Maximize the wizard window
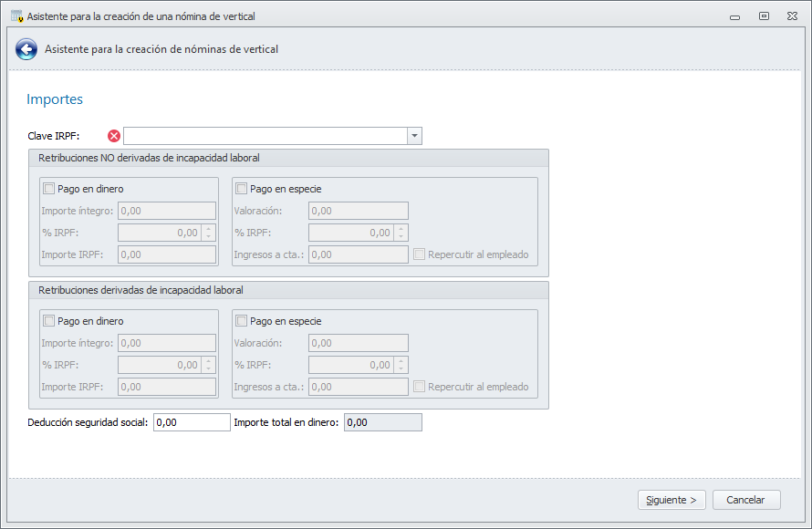The image size is (812, 529). [x=764, y=16]
